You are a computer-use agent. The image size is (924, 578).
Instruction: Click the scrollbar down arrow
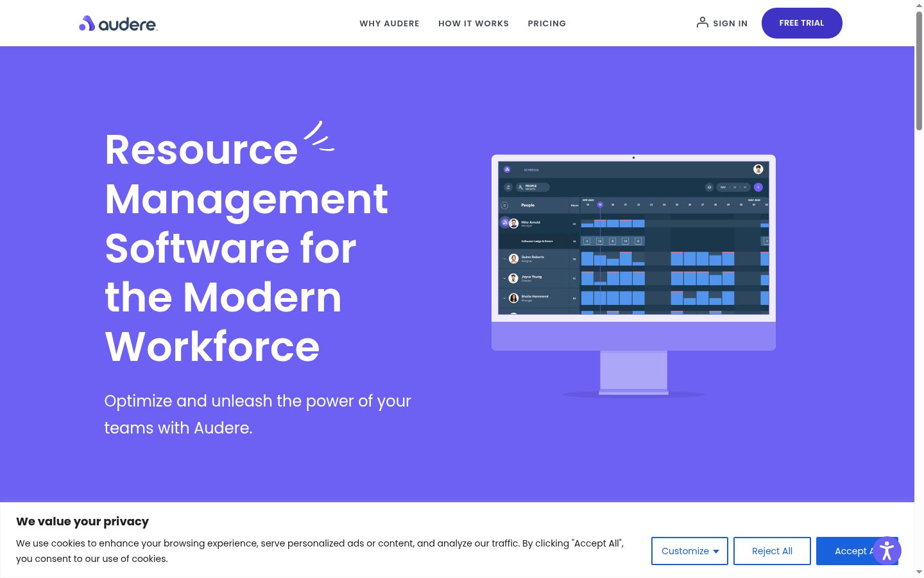click(x=919, y=572)
